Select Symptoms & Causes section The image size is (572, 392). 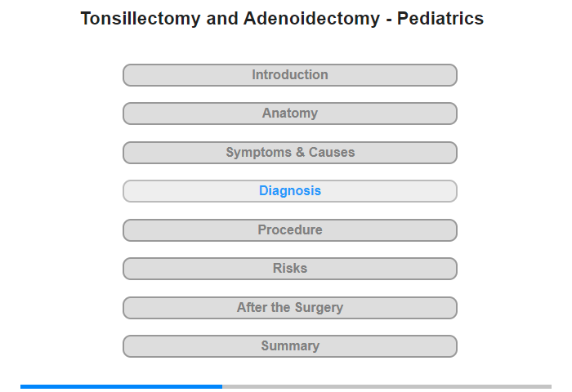(289, 153)
